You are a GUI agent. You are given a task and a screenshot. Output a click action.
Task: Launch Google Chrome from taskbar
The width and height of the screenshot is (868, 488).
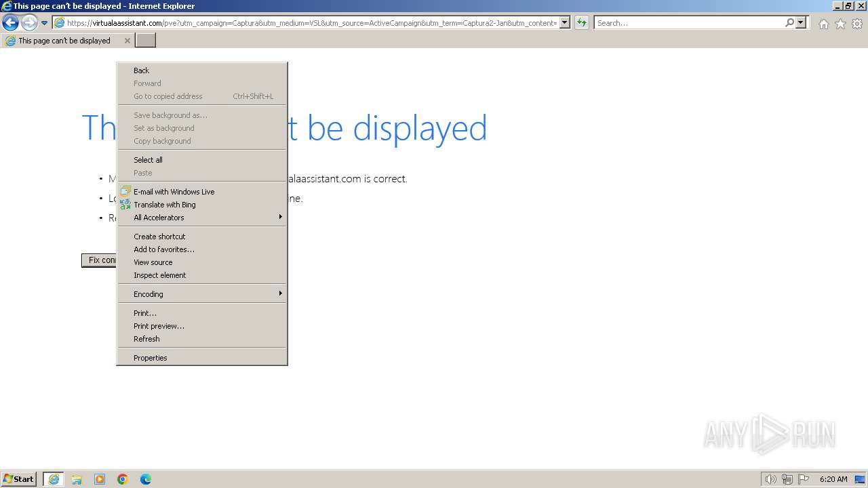123,479
